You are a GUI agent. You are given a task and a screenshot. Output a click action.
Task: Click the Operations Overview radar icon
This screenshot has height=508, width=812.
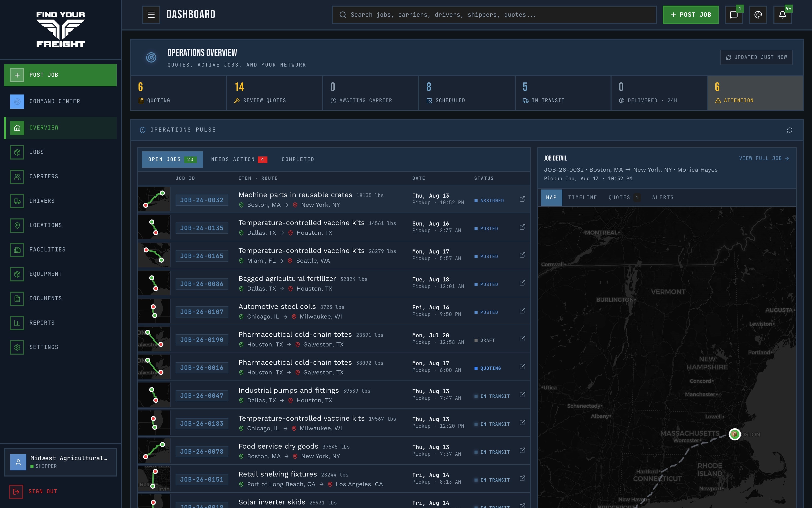[151, 57]
